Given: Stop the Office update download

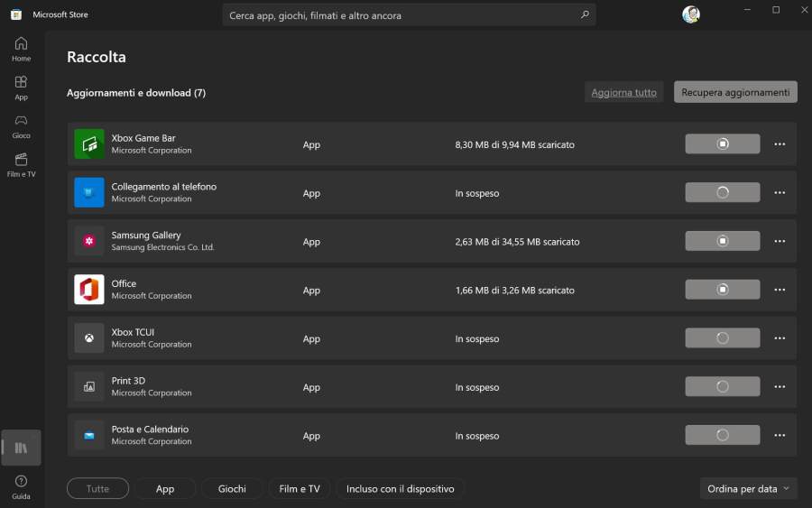Looking at the screenshot, I should click(x=722, y=290).
